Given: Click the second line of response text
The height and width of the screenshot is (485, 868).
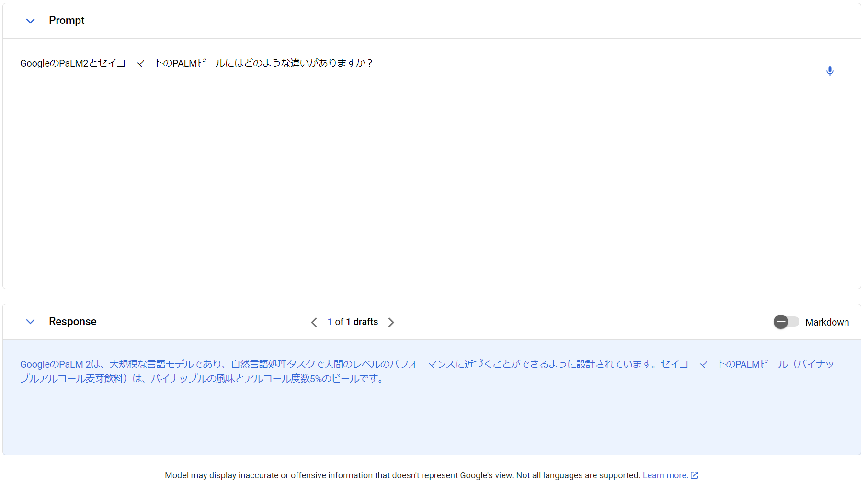Looking at the screenshot, I should 201,379.
